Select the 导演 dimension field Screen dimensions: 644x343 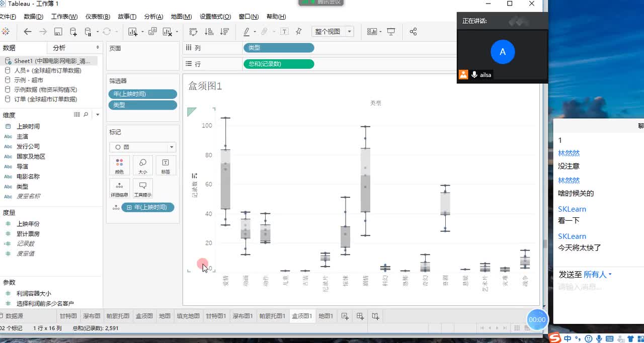tap(22, 166)
